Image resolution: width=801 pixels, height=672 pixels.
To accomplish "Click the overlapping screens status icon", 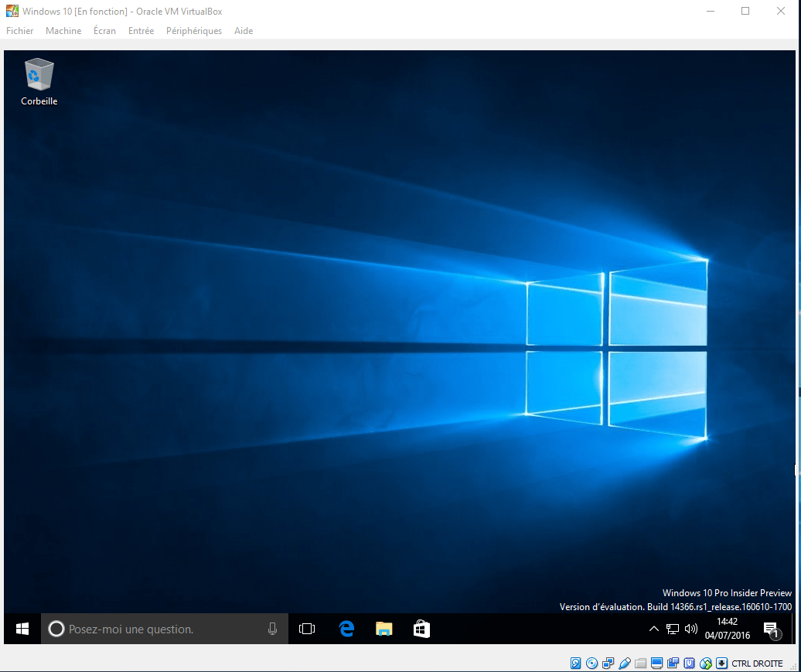I will click(673, 663).
